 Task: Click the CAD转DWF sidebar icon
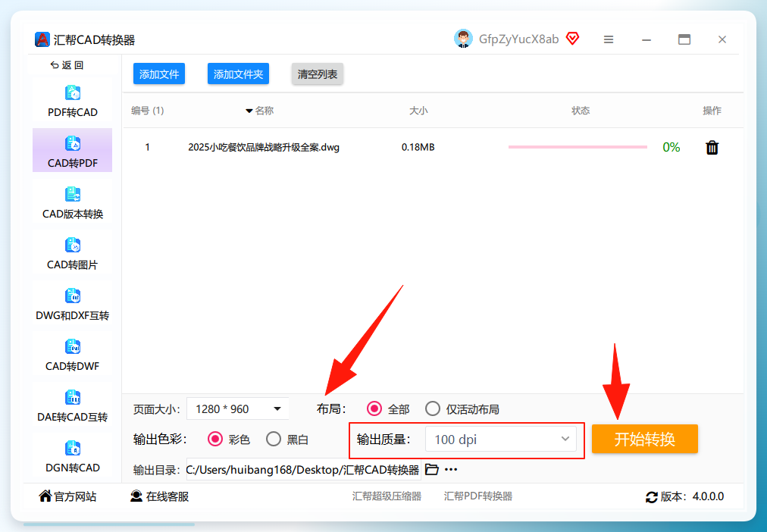(73, 346)
